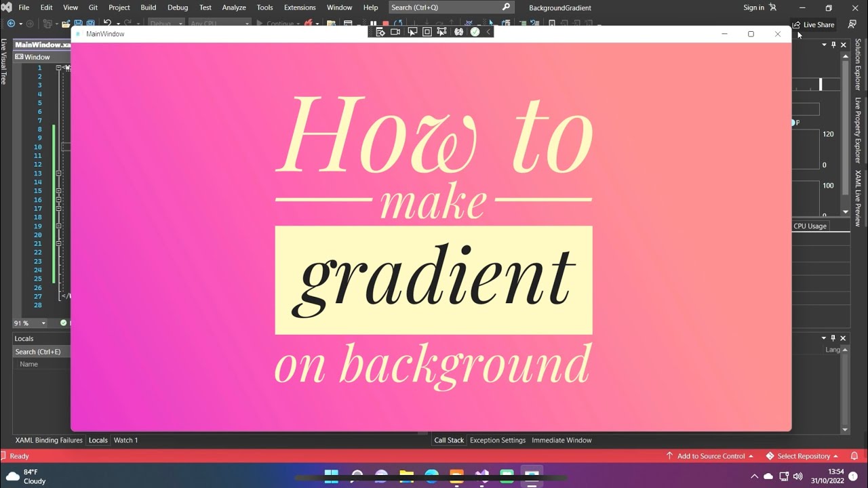Image resolution: width=868 pixels, height=488 pixels.
Task: Click Add to Source Control
Action: point(710,456)
